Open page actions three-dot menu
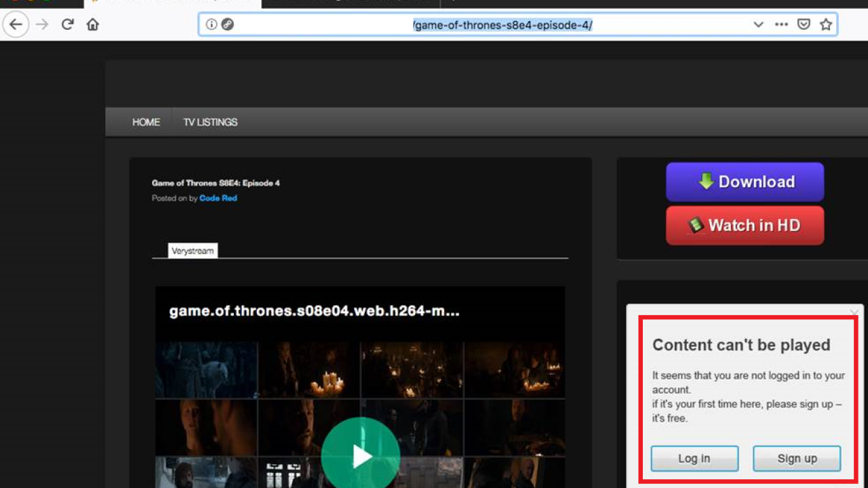Image resolution: width=868 pixels, height=488 pixels. [781, 24]
